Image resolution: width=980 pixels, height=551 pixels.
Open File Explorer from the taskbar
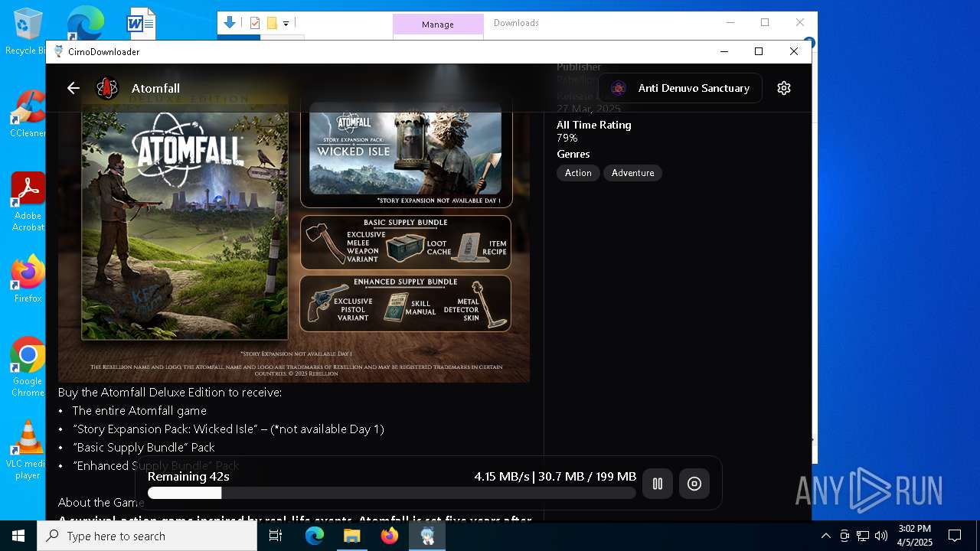pyautogui.click(x=351, y=536)
